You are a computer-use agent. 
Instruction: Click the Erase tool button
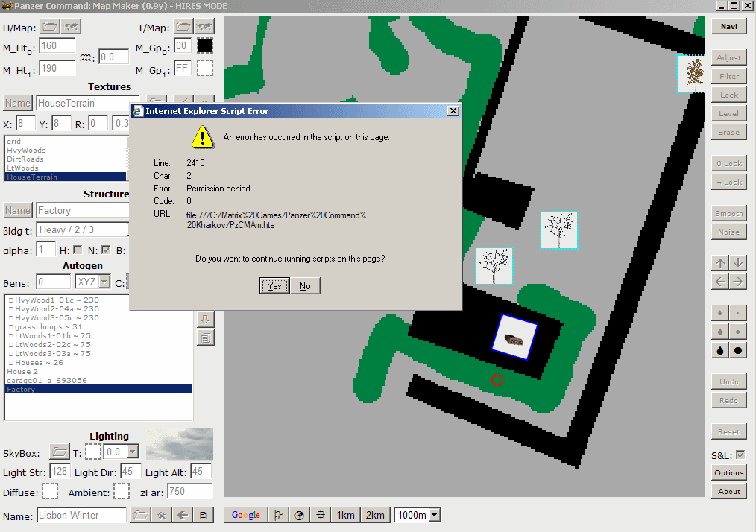point(729,132)
